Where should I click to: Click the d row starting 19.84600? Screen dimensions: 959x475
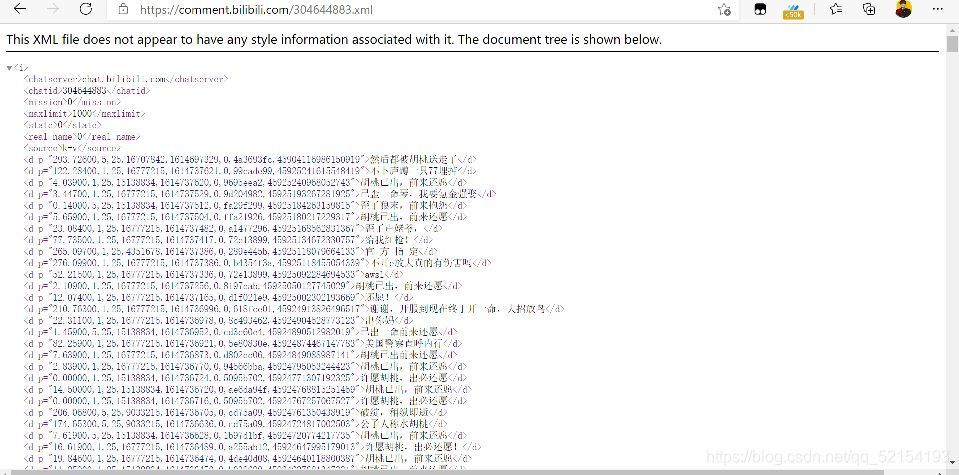pyautogui.click(x=247, y=458)
